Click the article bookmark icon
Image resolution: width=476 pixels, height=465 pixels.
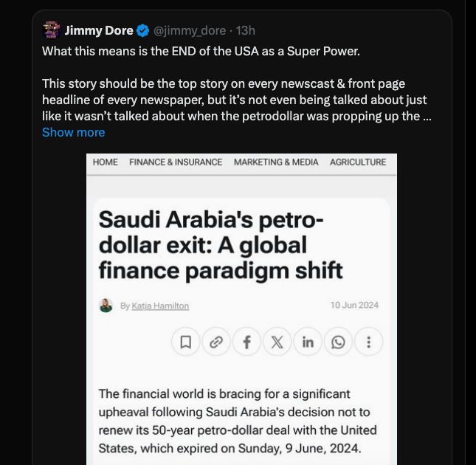[x=186, y=342]
